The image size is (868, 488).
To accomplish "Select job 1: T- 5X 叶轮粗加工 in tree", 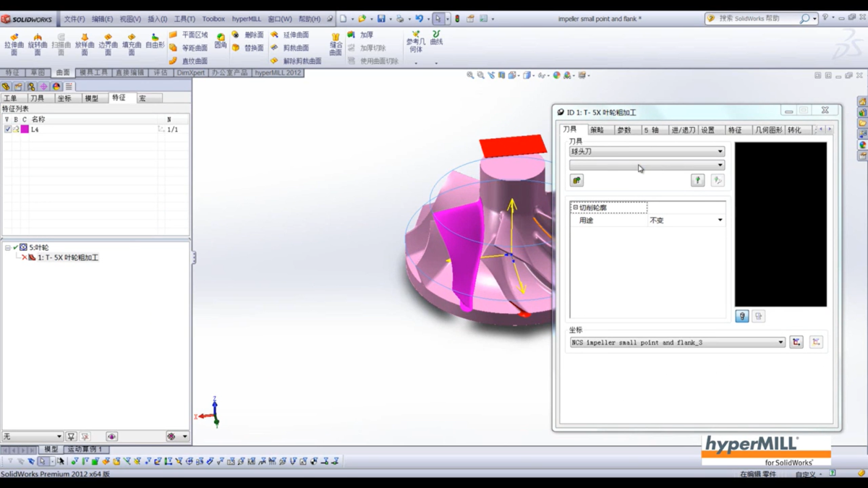I will coord(68,257).
